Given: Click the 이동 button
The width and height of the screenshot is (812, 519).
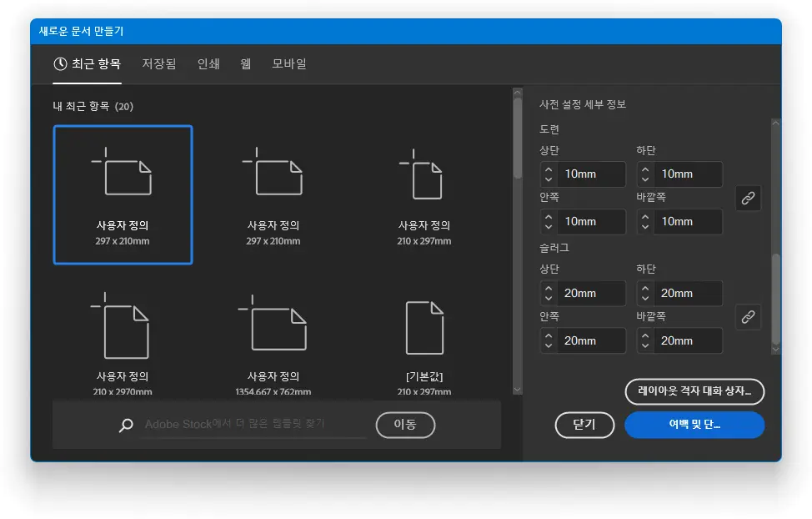Looking at the screenshot, I should point(405,425).
